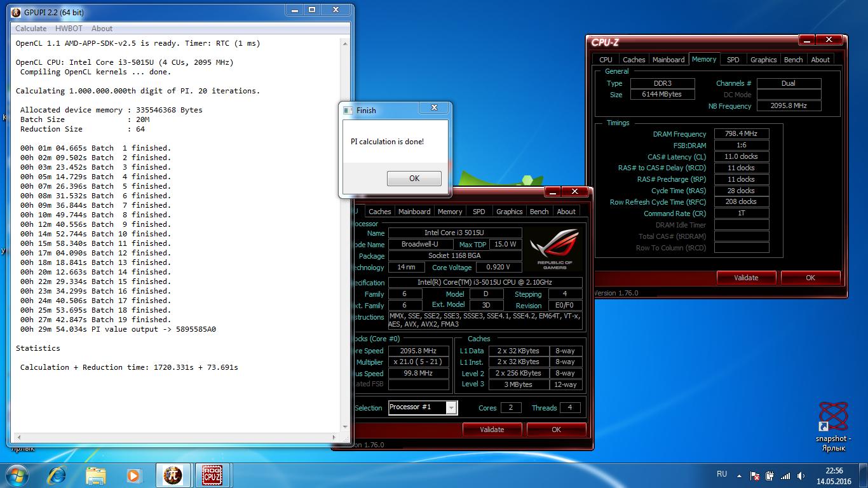The height and width of the screenshot is (488, 868).
Task: Open network signal tray icon
Action: click(785, 476)
